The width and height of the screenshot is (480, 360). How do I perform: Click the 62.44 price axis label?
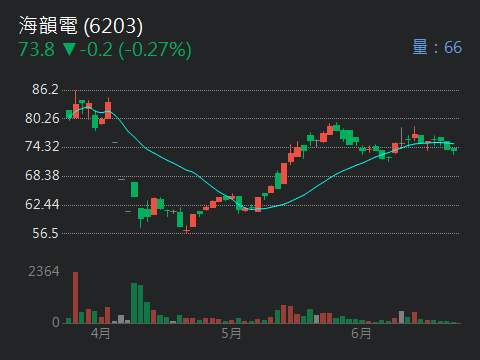(x=42, y=204)
